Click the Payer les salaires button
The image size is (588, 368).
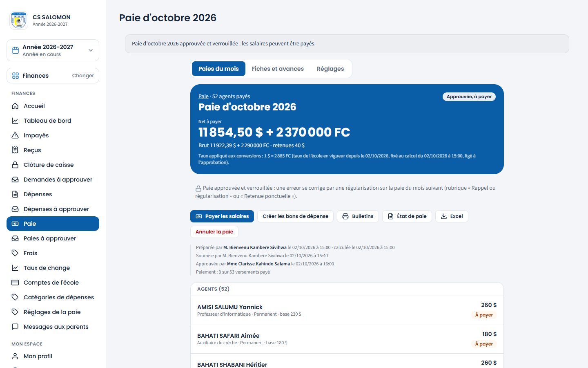click(x=222, y=216)
